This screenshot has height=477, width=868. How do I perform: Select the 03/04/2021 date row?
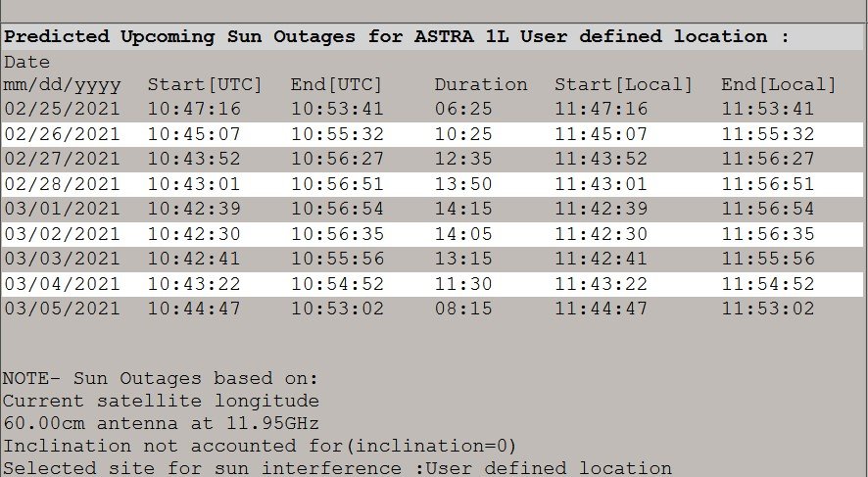432,284
